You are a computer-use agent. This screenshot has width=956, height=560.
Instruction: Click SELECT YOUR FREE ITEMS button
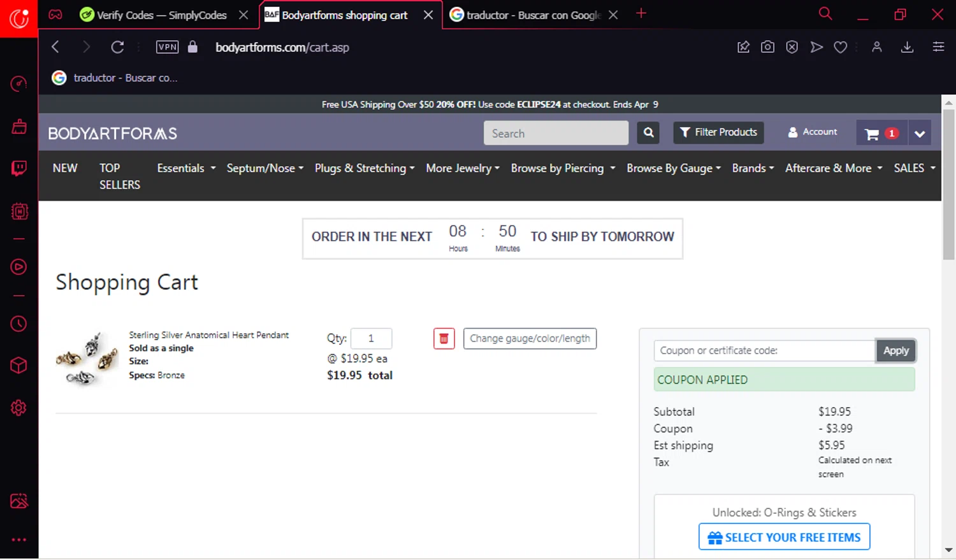785,537
